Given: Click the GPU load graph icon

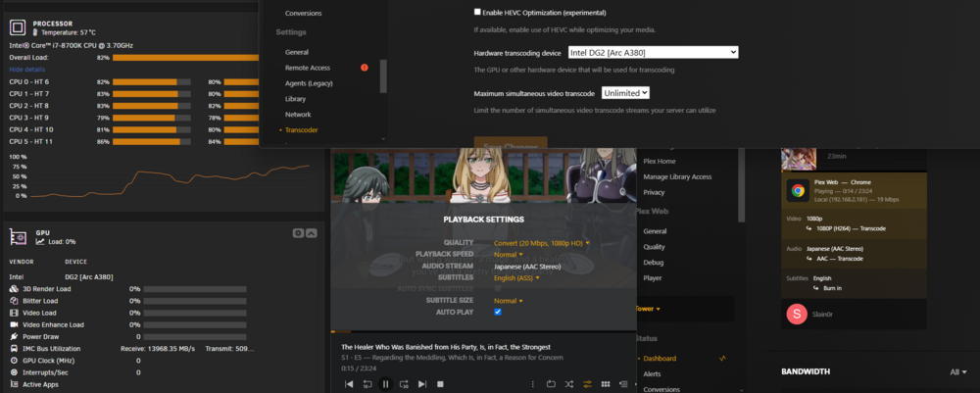Looking at the screenshot, I should click(40, 241).
